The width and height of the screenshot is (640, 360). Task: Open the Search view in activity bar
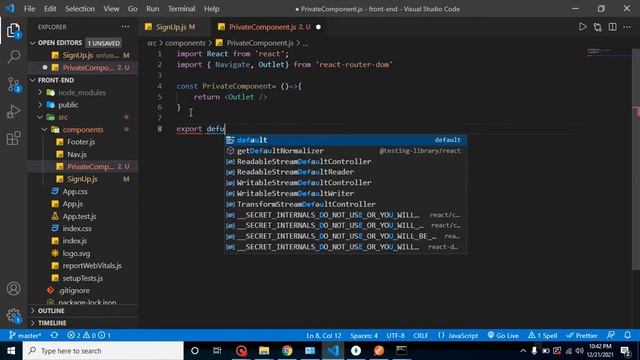click(13, 57)
